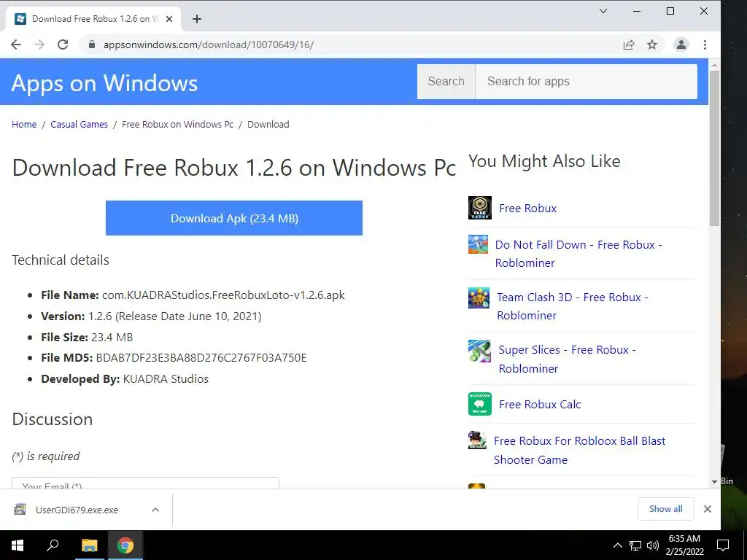Image resolution: width=747 pixels, height=560 pixels.
Task: Open a new tab with the plus button
Action: (x=197, y=19)
